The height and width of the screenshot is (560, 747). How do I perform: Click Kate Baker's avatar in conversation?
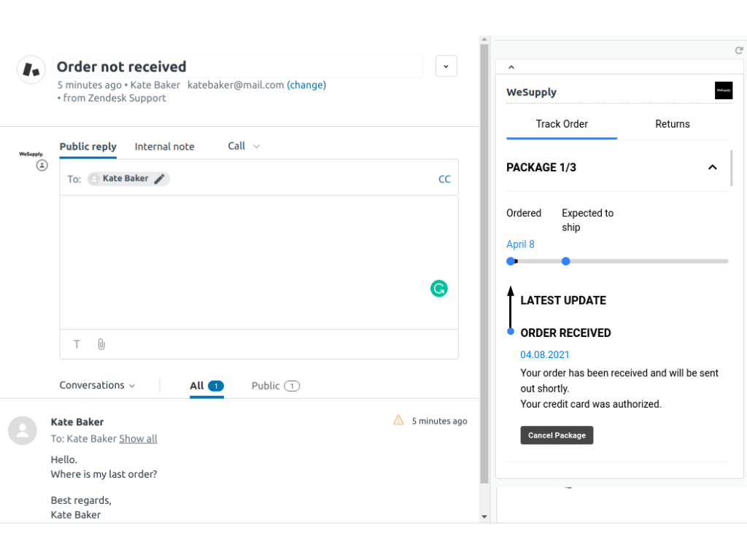[23, 430]
